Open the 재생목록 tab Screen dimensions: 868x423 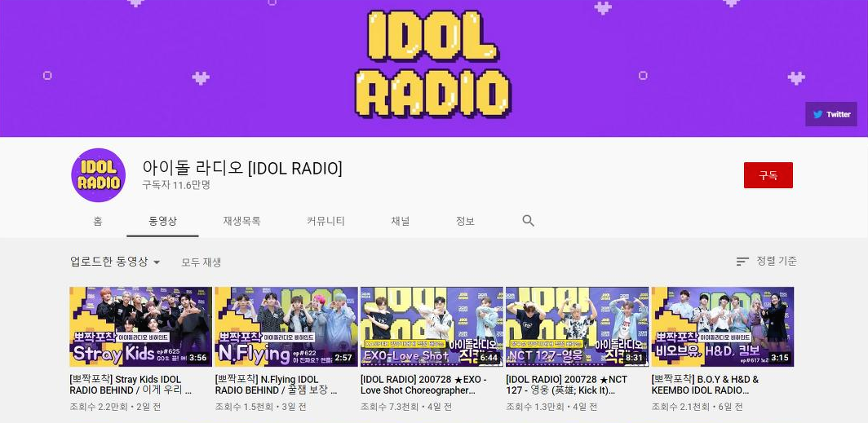pyautogui.click(x=242, y=221)
